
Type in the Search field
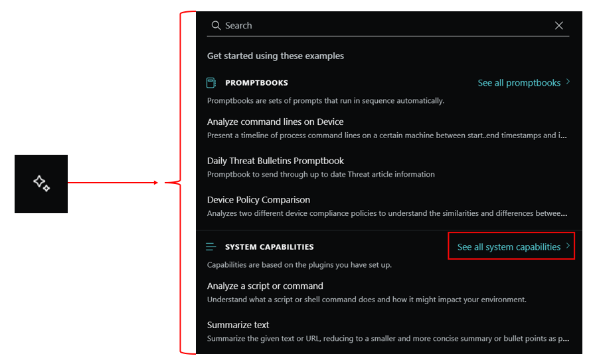(x=385, y=25)
